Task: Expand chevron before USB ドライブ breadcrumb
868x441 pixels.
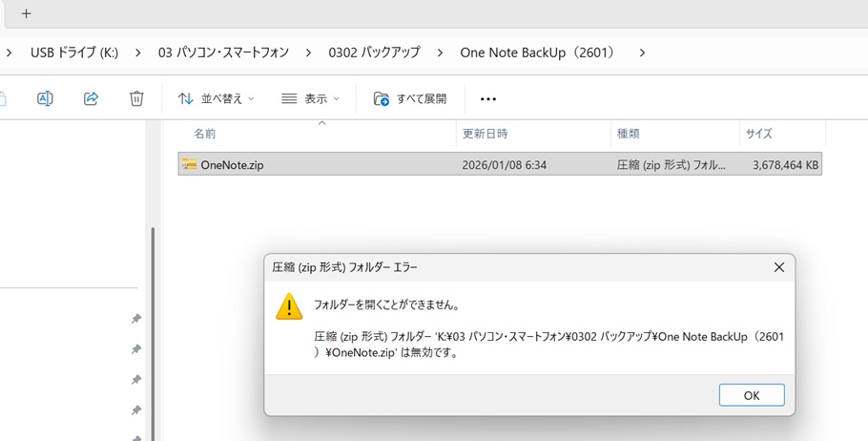Action: point(9,52)
